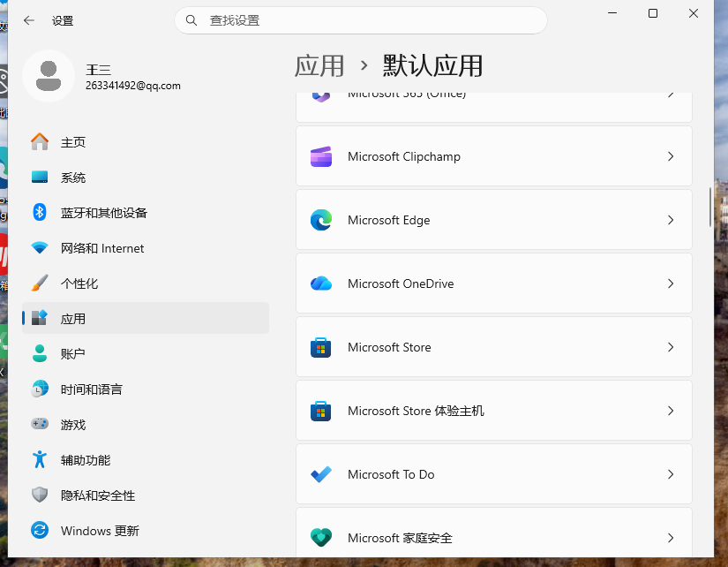The height and width of the screenshot is (567, 728).
Task: Select 辅助功能 in the sidebar
Action: tap(146, 460)
